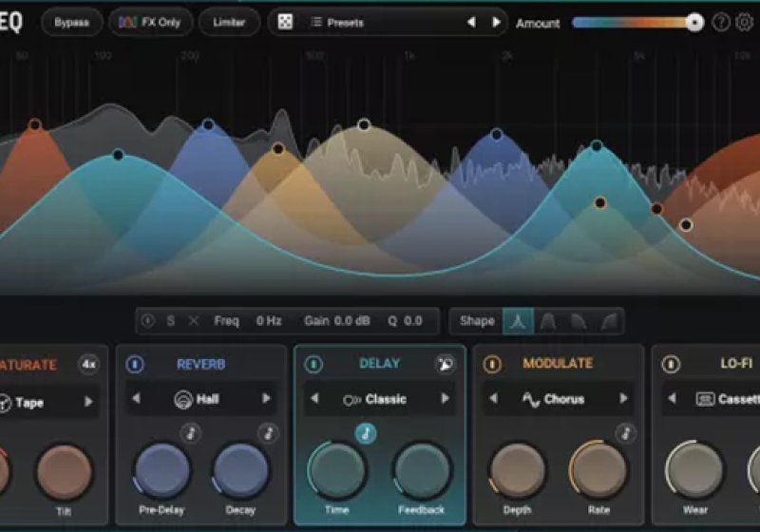
Task: Open the help question mark icon
Action: click(x=721, y=22)
